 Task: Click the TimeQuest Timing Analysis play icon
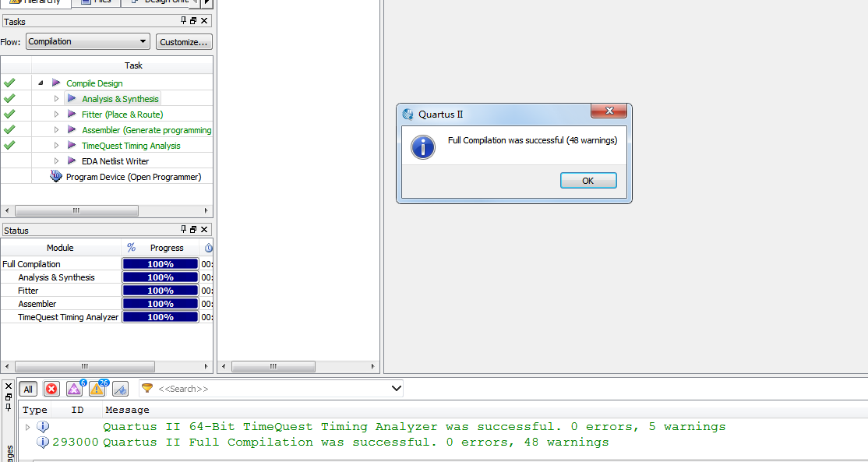click(x=72, y=144)
